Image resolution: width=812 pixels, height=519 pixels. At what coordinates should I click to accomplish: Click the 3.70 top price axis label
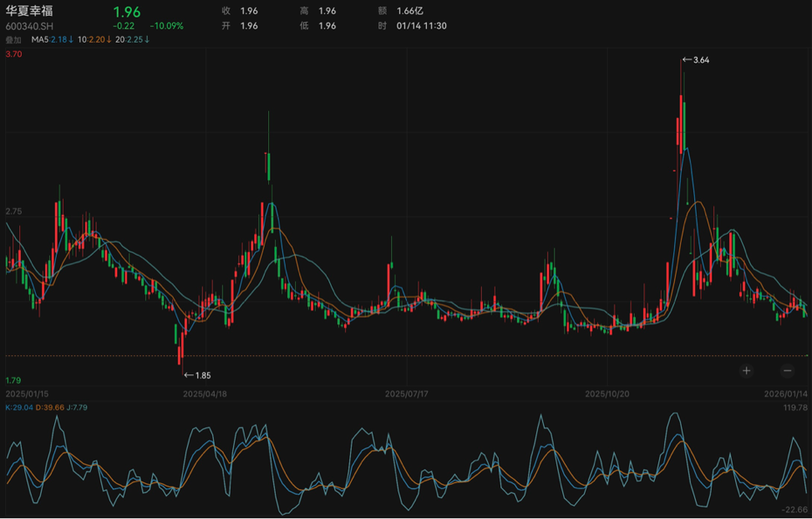tap(14, 53)
